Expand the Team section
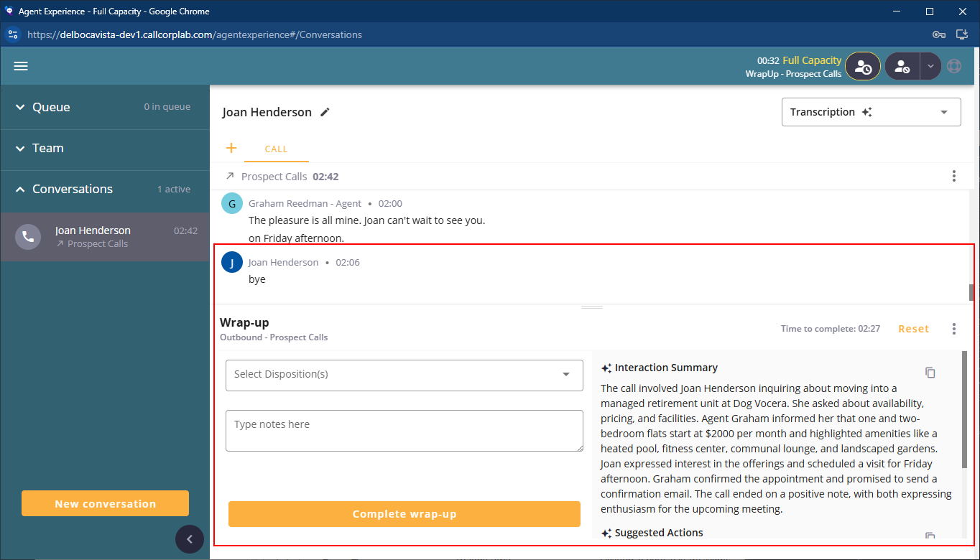The image size is (980, 560). 105,148
